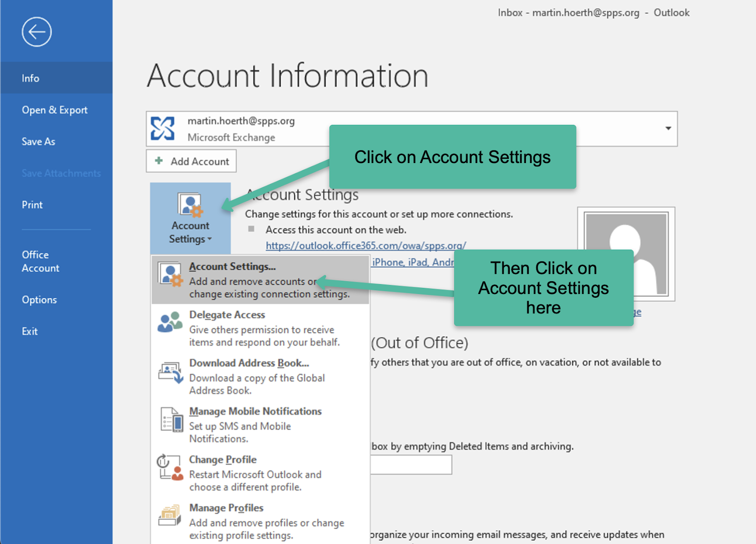The image size is (756, 544).
Task: Choose Save As in the sidebar
Action: pyautogui.click(x=56, y=141)
